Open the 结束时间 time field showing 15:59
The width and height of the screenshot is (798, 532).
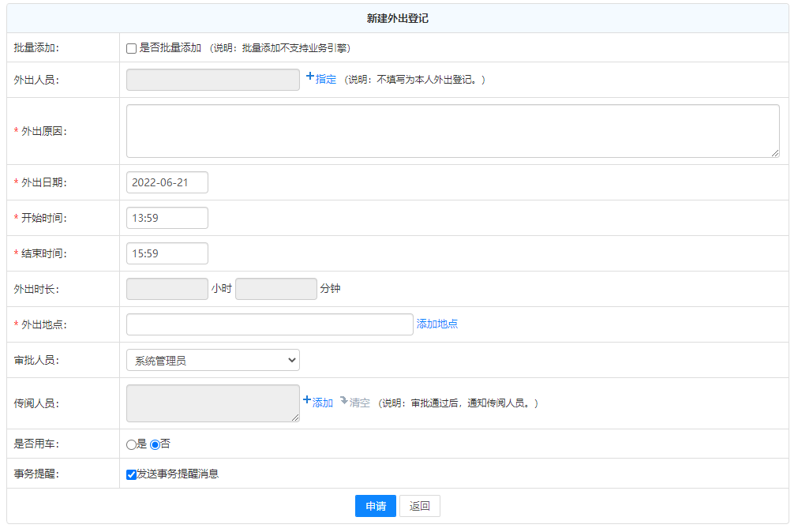[x=167, y=253]
